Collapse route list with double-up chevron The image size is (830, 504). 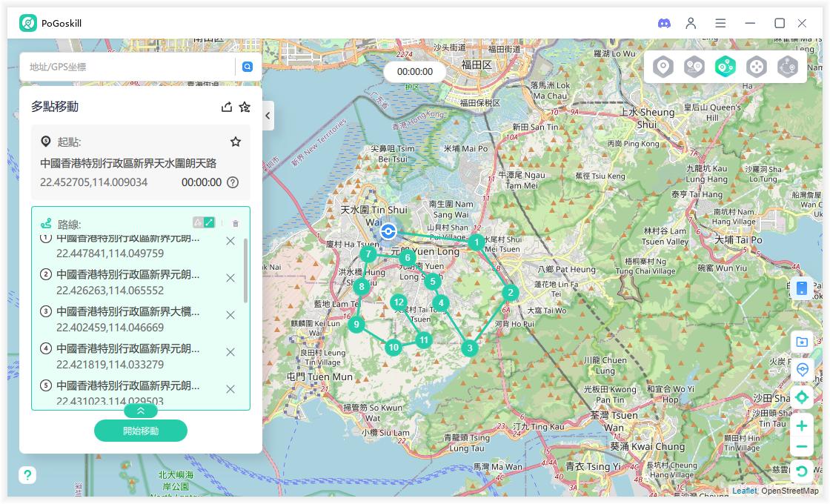click(x=141, y=411)
